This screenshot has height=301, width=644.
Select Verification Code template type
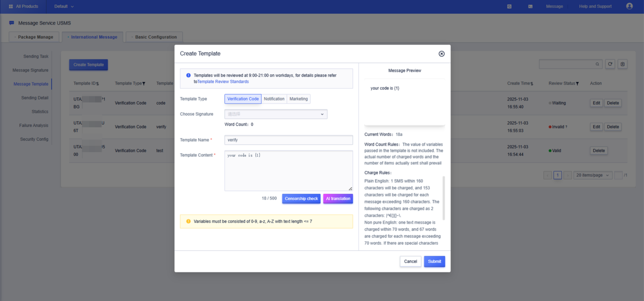[x=243, y=99]
